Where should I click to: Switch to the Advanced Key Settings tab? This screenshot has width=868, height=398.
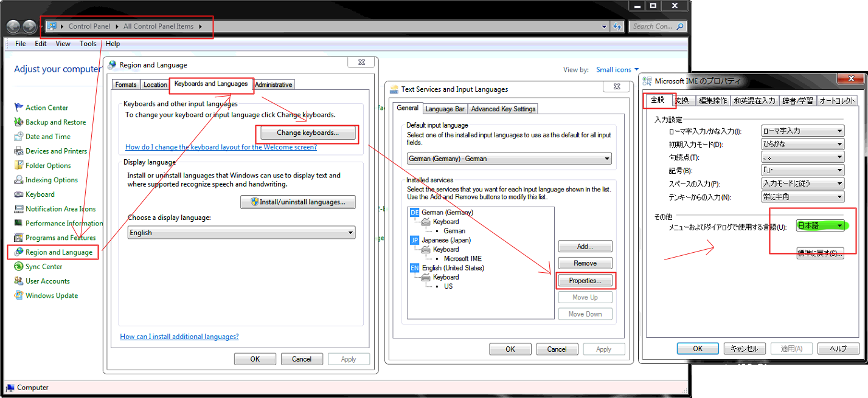(503, 109)
